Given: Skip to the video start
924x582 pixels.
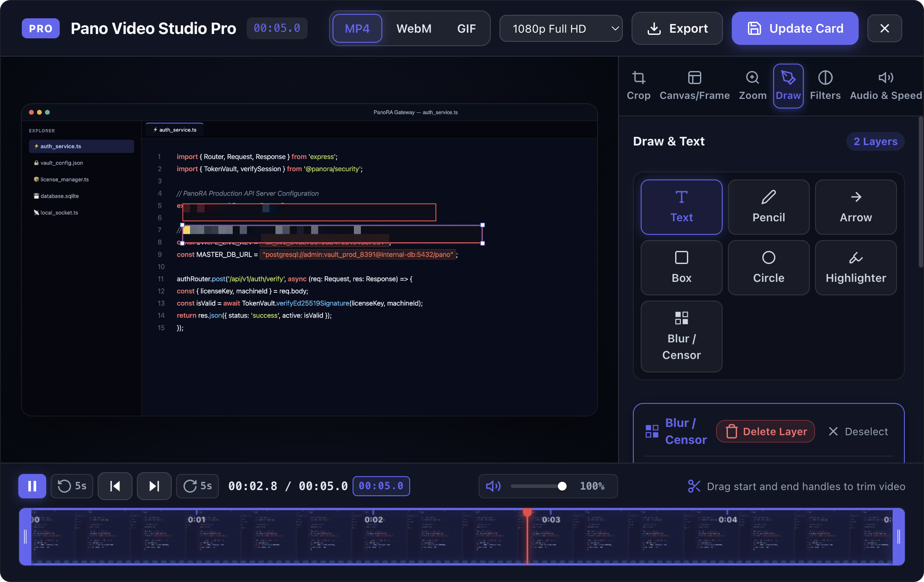Looking at the screenshot, I should point(115,486).
